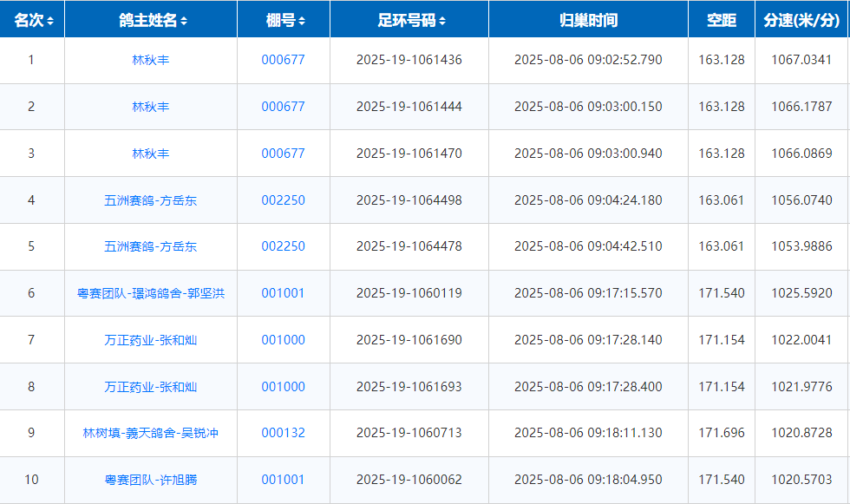The height and width of the screenshot is (504, 850).
Task: Select ring number 2025-19-1061436 cell
Action: point(409,60)
